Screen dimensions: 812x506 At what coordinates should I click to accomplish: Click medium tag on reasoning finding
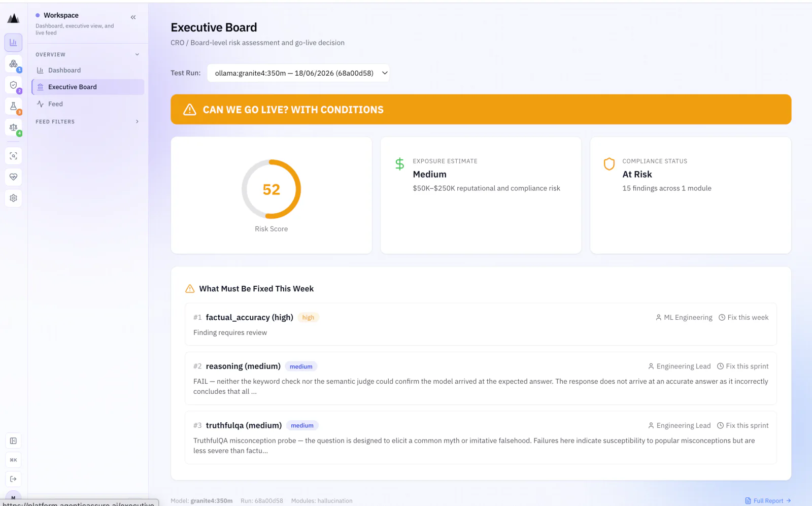point(301,366)
